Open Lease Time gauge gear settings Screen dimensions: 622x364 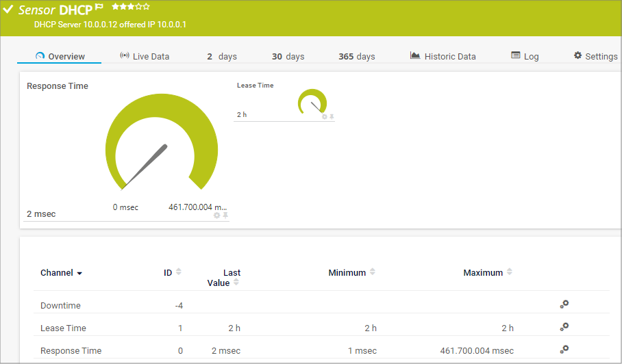click(x=325, y=117)
